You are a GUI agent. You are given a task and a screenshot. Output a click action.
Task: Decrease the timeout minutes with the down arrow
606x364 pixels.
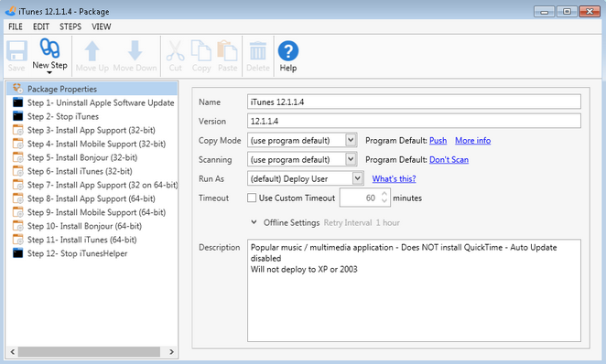click(x=384, y=200)
